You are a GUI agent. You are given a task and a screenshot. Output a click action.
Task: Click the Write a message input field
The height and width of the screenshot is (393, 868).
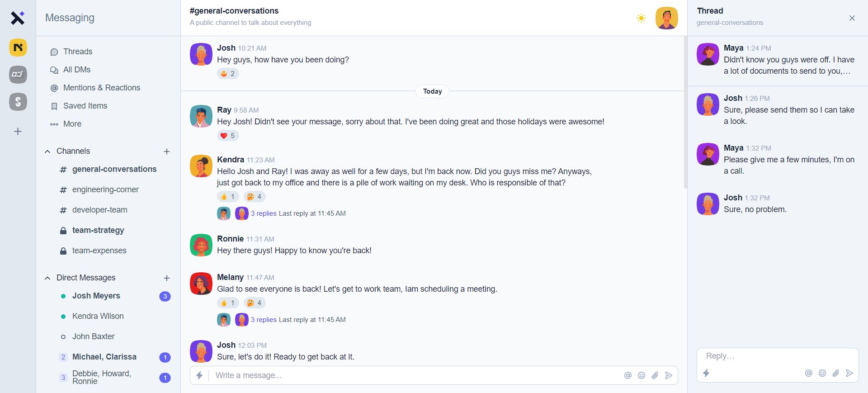407,375
